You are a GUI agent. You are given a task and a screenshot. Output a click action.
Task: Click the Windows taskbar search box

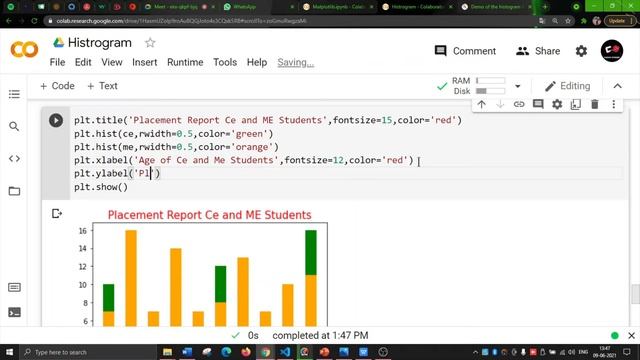coord(88,352)
